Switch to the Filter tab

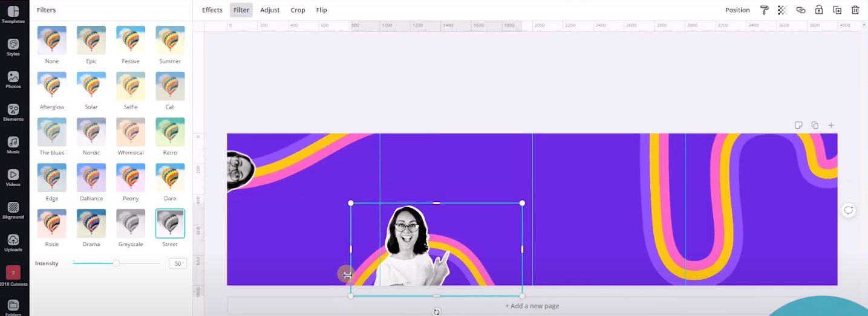(x=241, y=10)
